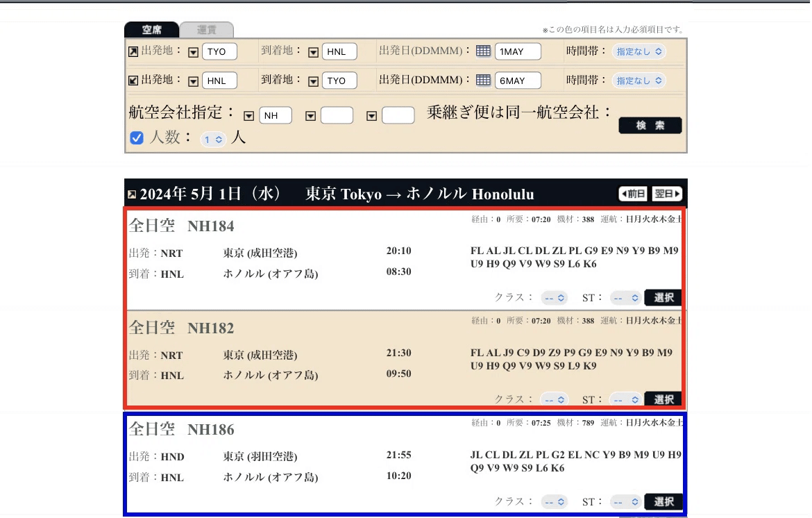Image resolution: width=812 pixels, height=518 pixels.
Task: Open airline lookup arrow beside NH
Action: [x=248, y=116]
